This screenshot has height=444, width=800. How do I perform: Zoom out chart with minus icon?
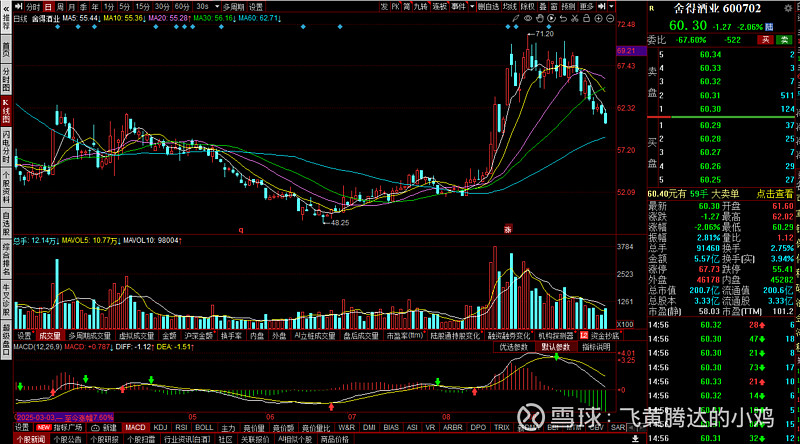pos(610,18)
